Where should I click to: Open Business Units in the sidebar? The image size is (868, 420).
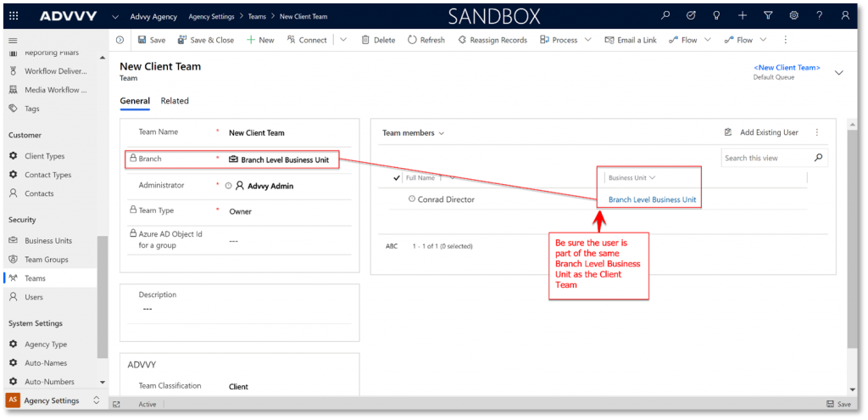[x=47, y=241]
